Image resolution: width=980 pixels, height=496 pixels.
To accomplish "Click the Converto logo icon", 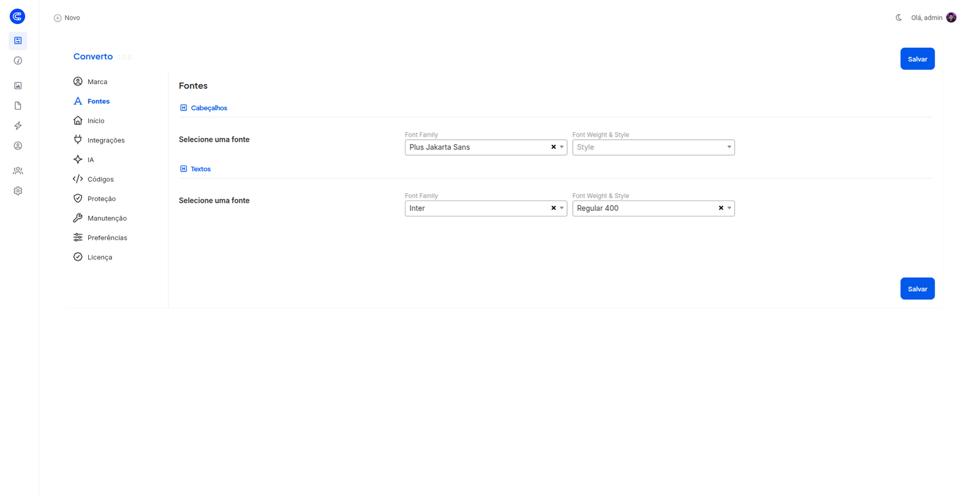I will 17,17.
